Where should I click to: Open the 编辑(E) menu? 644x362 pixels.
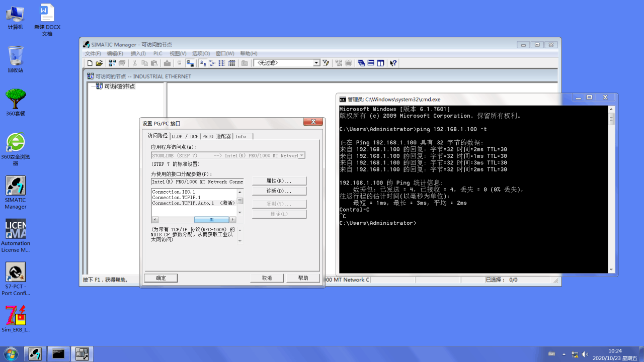[x=115, y=53]
